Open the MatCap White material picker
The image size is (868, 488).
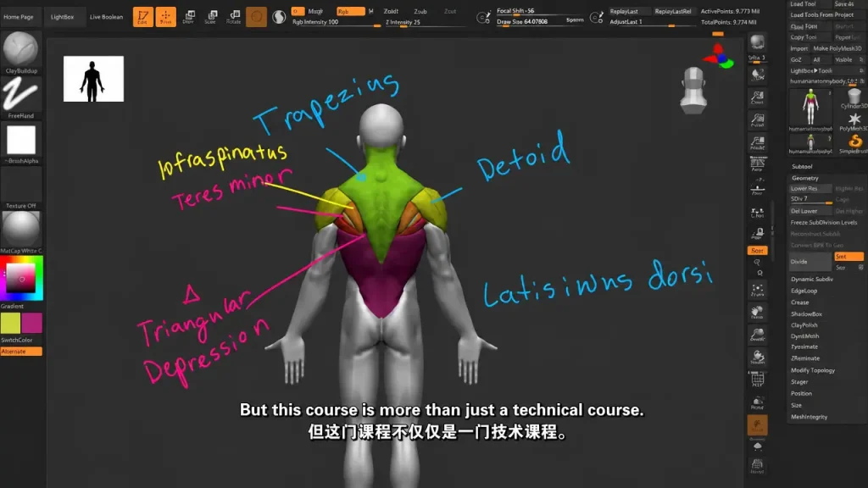21,233
